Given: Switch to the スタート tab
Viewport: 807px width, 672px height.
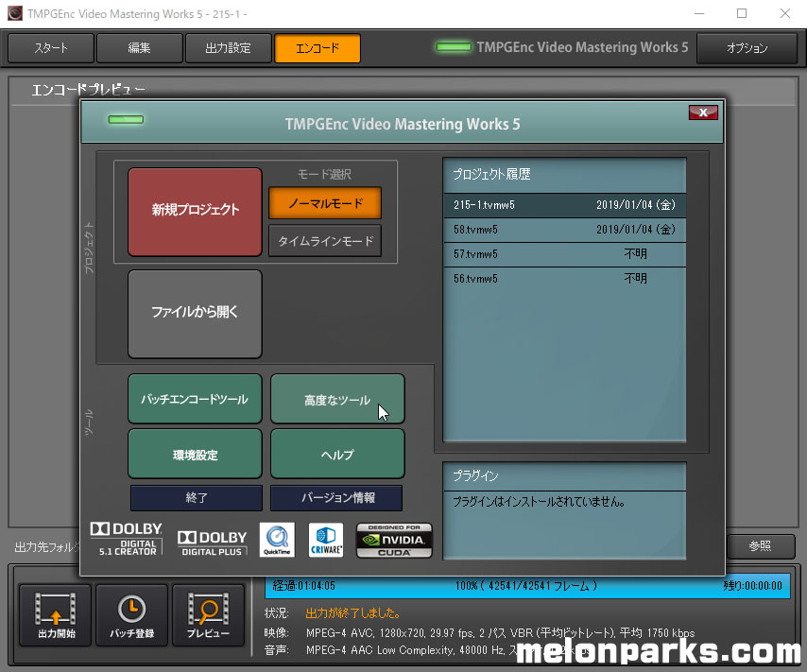Looking at the screenshot, I should click(x=51, y=48).
